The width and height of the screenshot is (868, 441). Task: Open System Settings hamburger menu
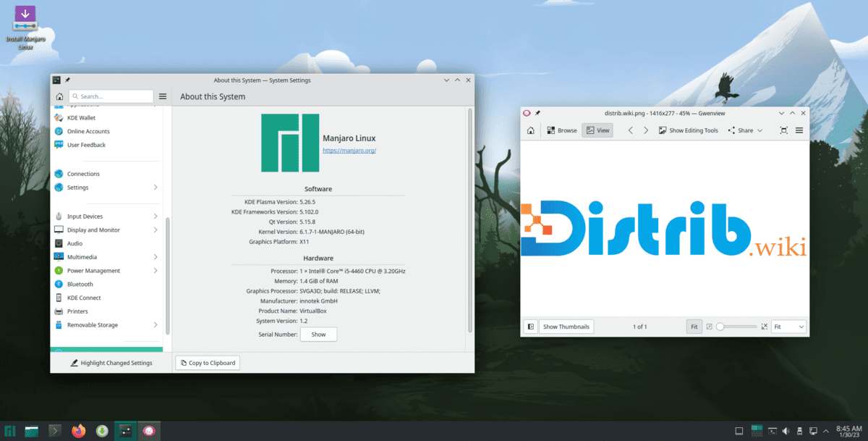tap(163, 96)
